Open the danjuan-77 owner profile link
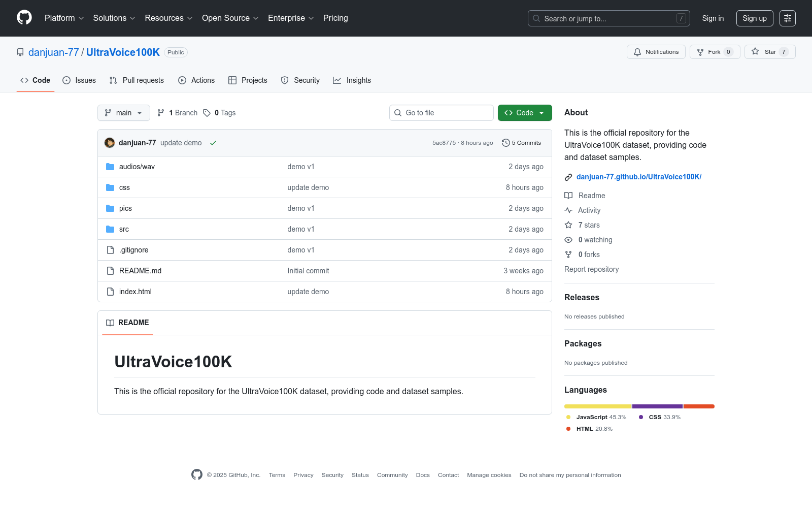The image size is (812, 508). 54,52
